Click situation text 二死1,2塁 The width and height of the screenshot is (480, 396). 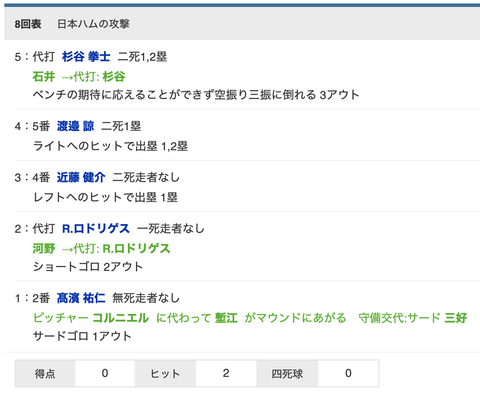(x=142, y=57)
